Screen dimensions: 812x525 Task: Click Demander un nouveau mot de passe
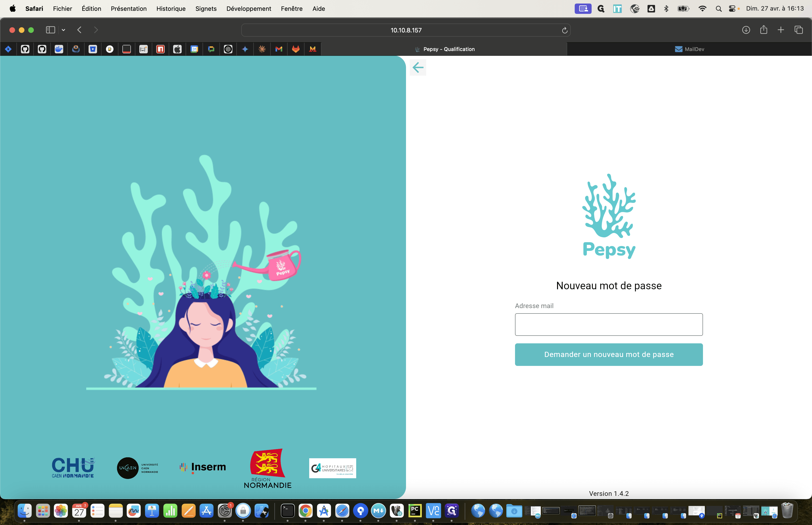pos(609,354)
